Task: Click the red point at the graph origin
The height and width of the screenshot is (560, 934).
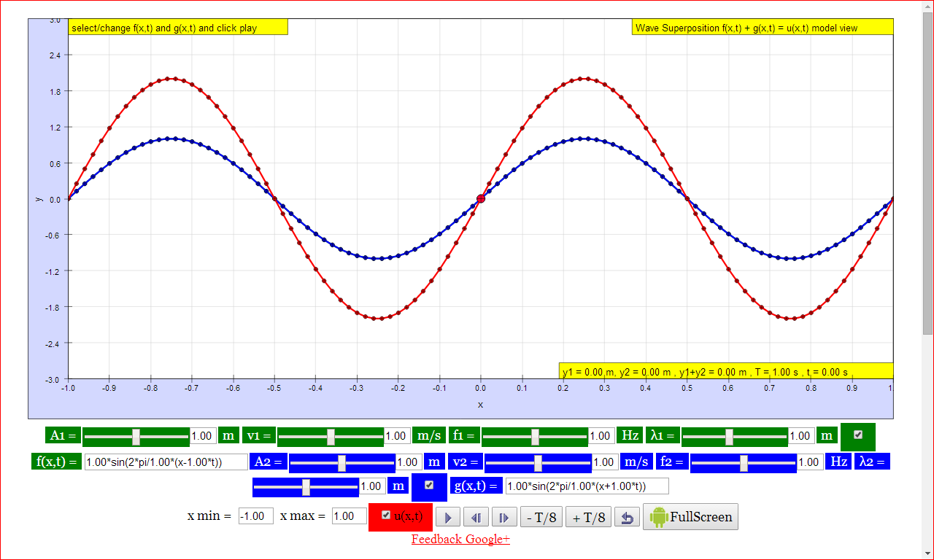Action: 480,198
